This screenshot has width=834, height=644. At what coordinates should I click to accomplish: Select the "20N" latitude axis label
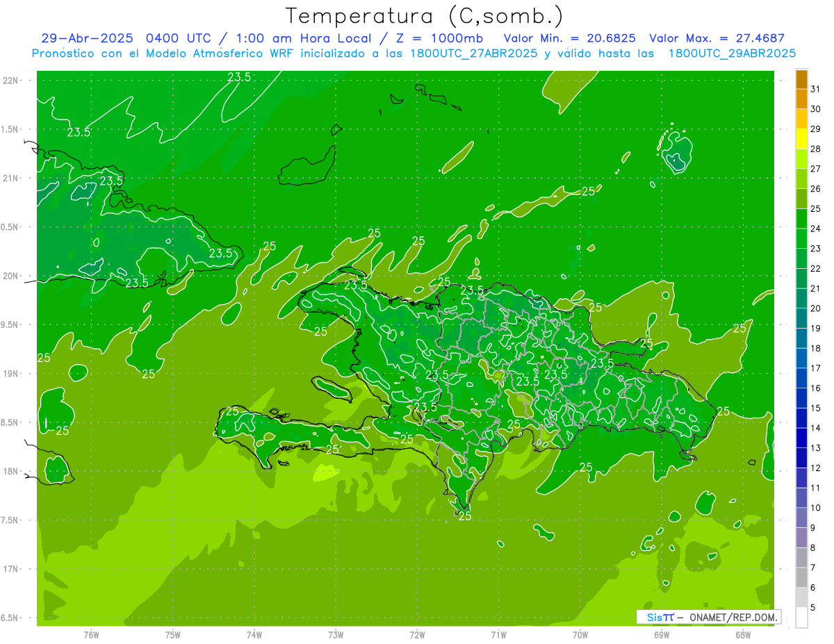click(x=12, y=276)
